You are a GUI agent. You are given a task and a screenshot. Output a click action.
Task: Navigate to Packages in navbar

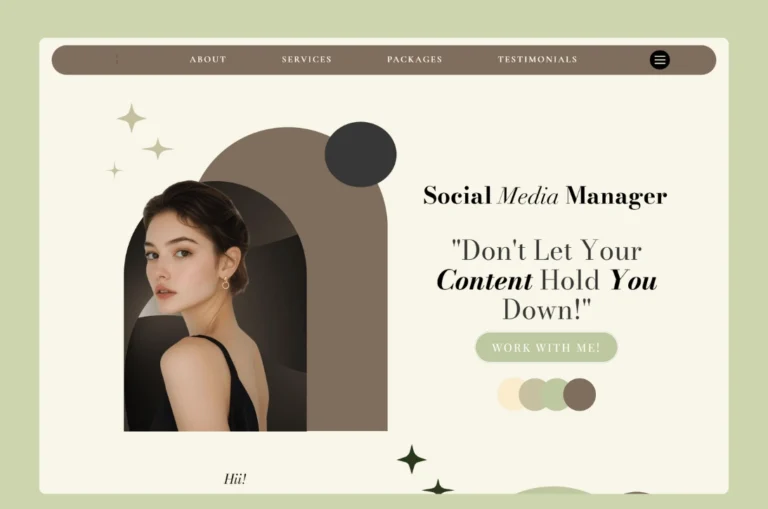pyautogui.click(x=414, y=60)
